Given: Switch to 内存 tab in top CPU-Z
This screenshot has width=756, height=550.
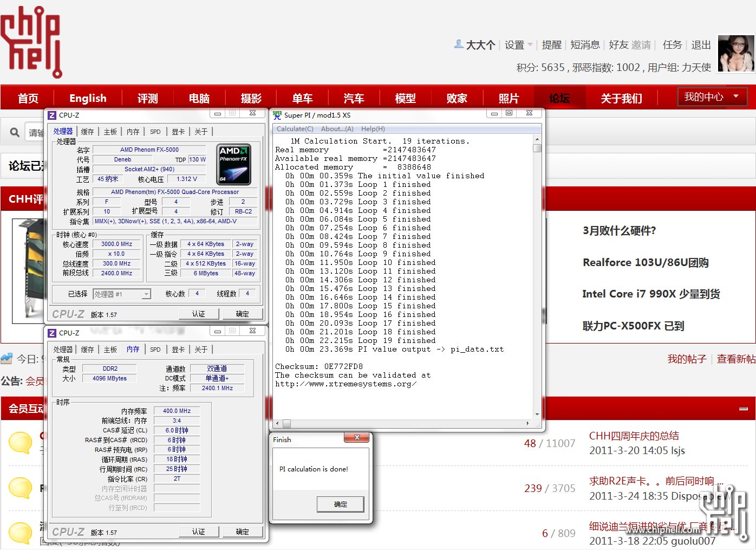Looking at the screenshot, I should 133,132.
